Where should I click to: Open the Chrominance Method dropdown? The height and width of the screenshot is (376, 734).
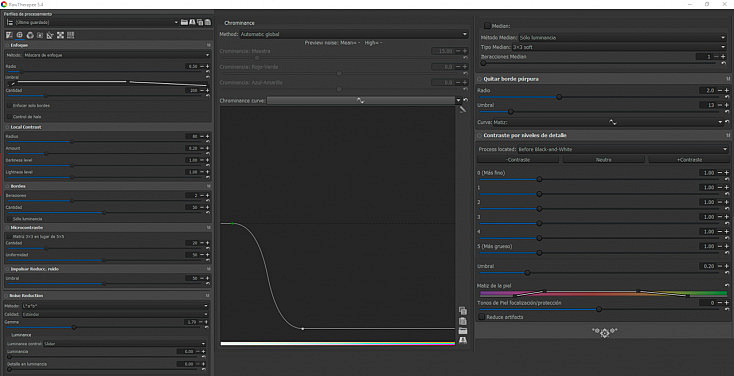coord(354,34)
